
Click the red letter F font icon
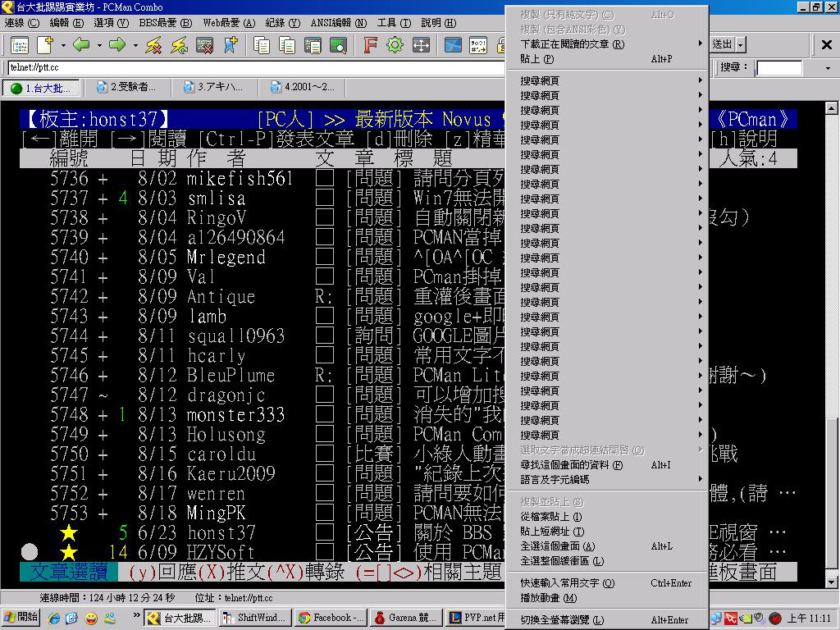(370, 45)
